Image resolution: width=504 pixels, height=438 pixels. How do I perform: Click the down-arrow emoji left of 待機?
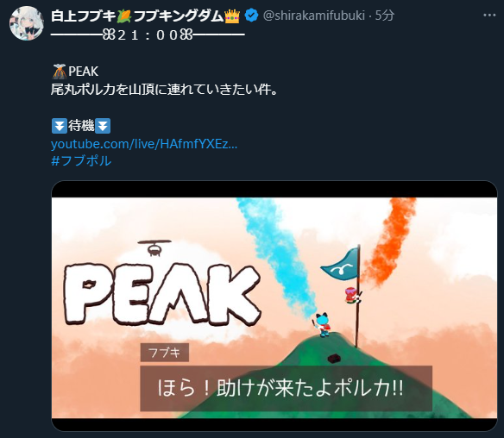tap(60, 126)
